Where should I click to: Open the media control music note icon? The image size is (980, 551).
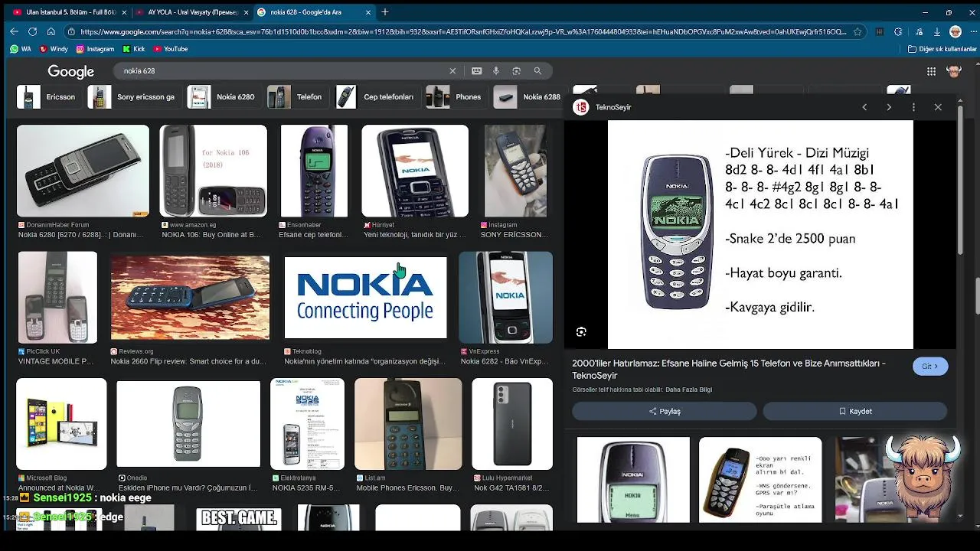tap(918, 32)
